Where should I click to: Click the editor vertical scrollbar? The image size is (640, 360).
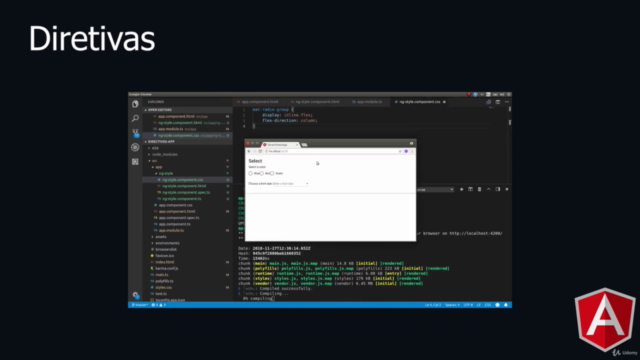[510, 144]
